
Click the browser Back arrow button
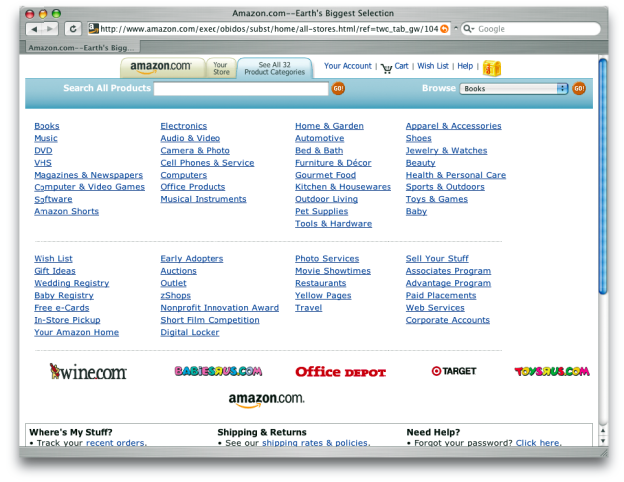34,29
